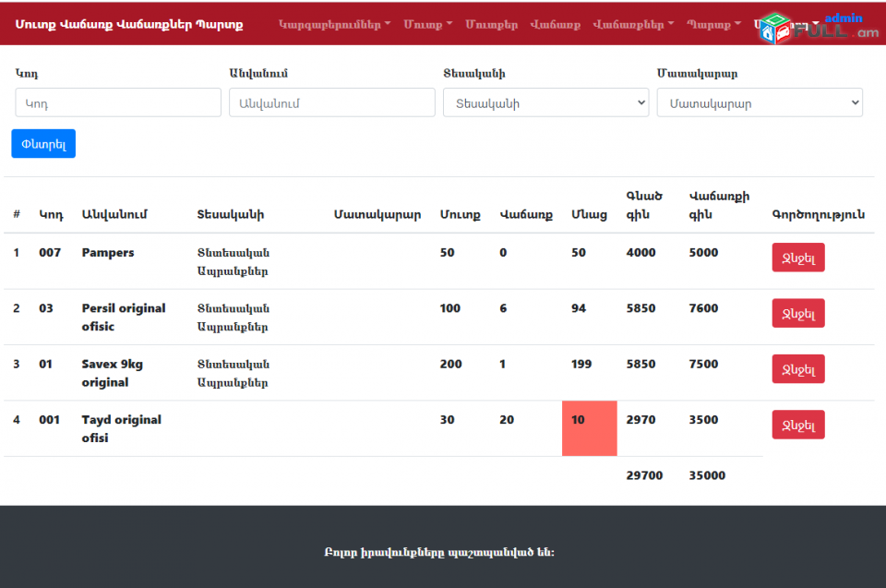Click Pampers purchase price 4000

[641, 252]
